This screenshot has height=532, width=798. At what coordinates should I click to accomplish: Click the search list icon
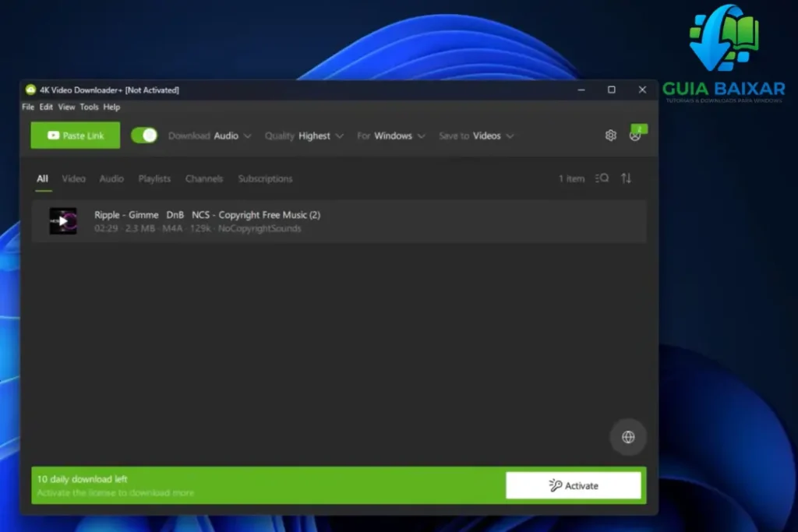[602, 178]
